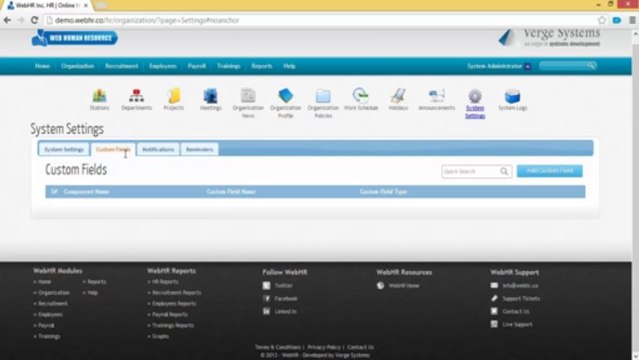The height and width of the screenshot is (360, 639).
Task: Sort by the Component Name column
Action: click(86, 192)
